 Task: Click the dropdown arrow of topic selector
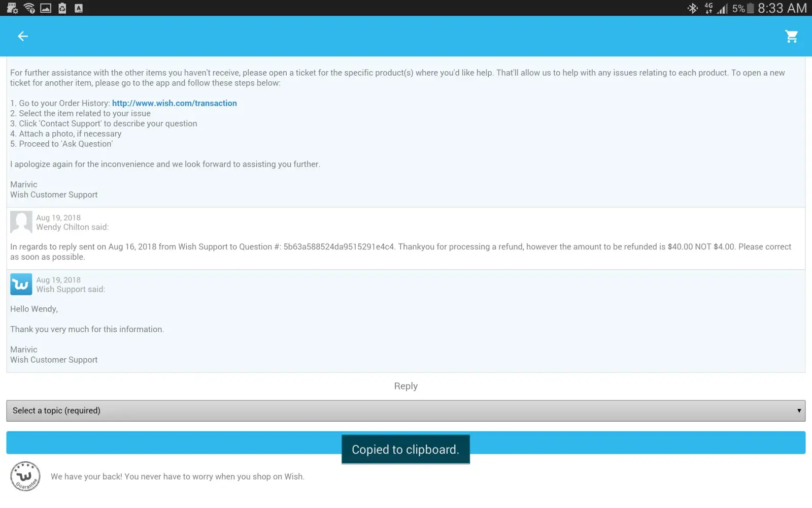pyautogui.click(x=799, y=410)
